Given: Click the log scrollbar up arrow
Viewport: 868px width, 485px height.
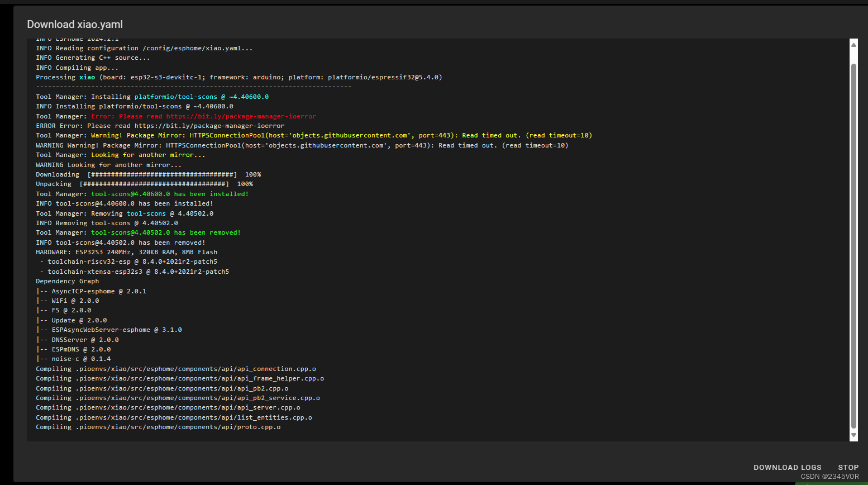Looking at the screenshot, I should point(853,44).
